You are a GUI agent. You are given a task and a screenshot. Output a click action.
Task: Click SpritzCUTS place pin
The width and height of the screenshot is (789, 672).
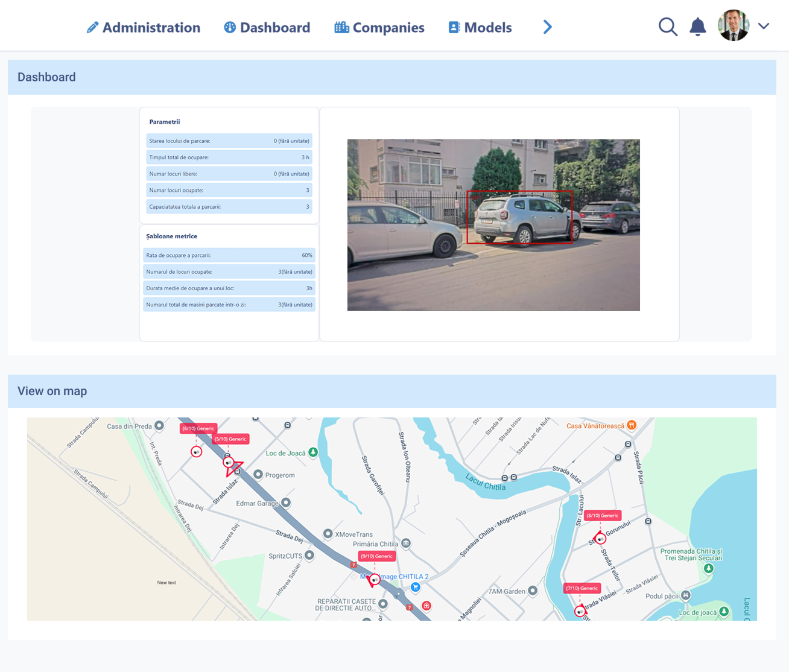coord(309,555)
